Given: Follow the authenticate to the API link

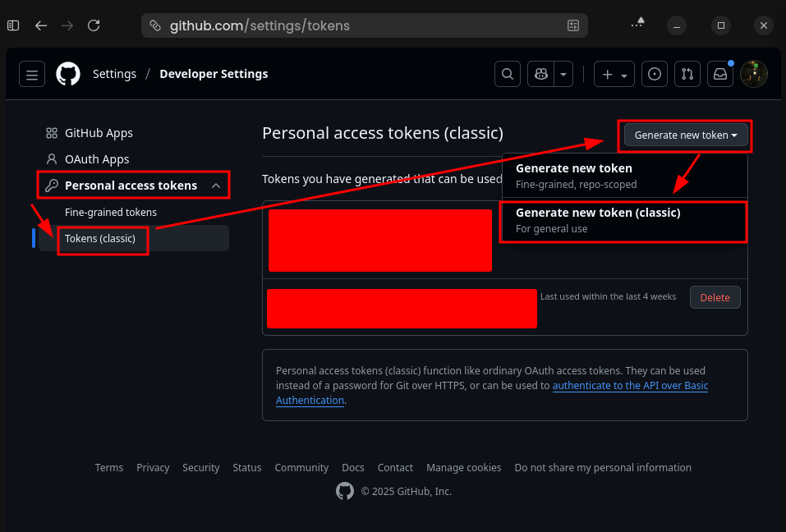Looking at the screenshot, I should tap(630, 386).
